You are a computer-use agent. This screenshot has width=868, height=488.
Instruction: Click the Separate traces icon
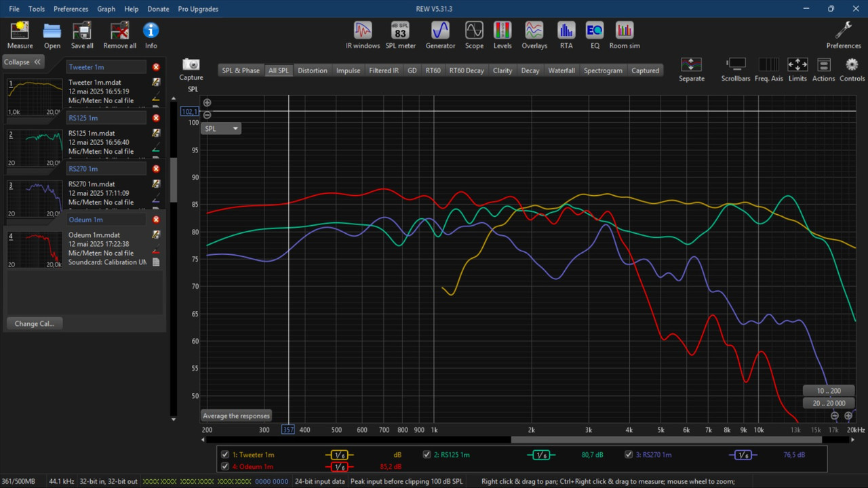point(691,64)
